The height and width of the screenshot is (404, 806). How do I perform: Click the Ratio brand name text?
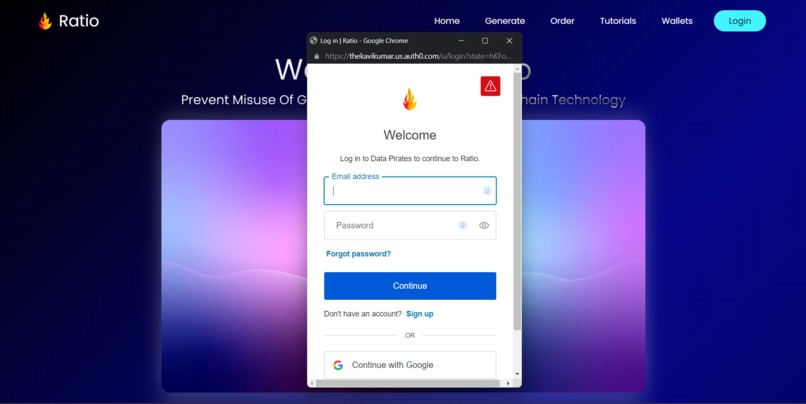[79, 21]
